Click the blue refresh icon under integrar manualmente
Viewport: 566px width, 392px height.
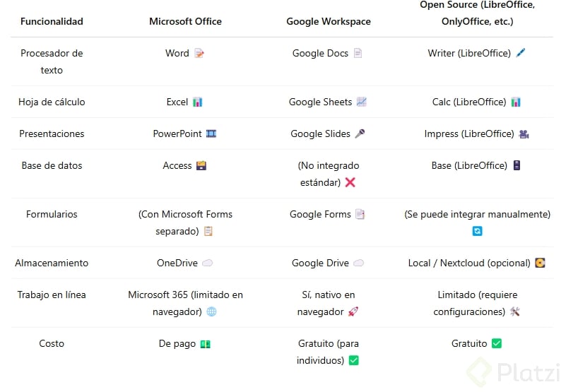(477, 231)
